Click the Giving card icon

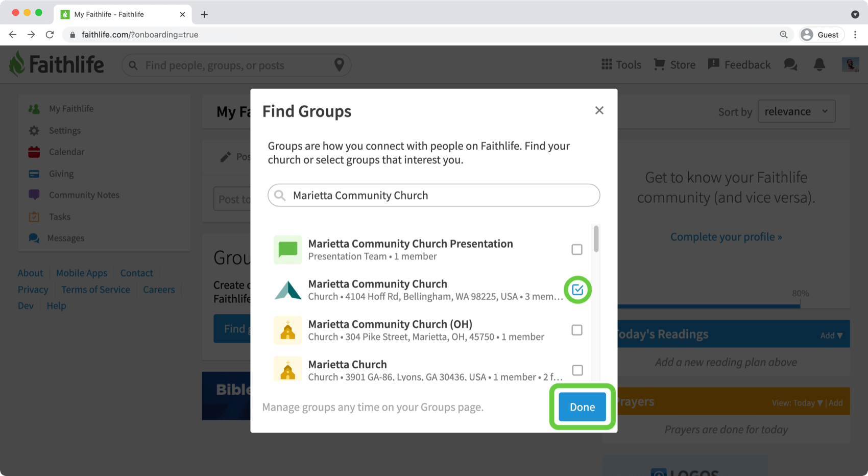coord(34,174)
